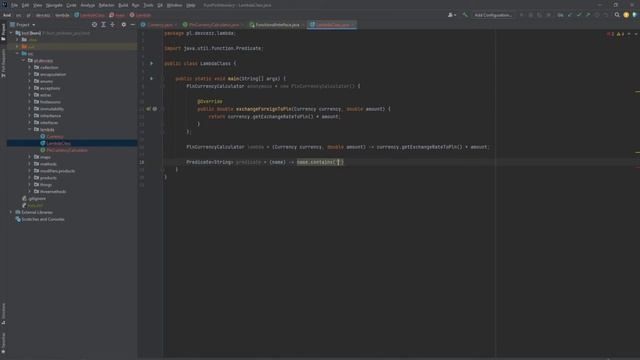
Task: Open the Edit menu
Action: (25, 5)
